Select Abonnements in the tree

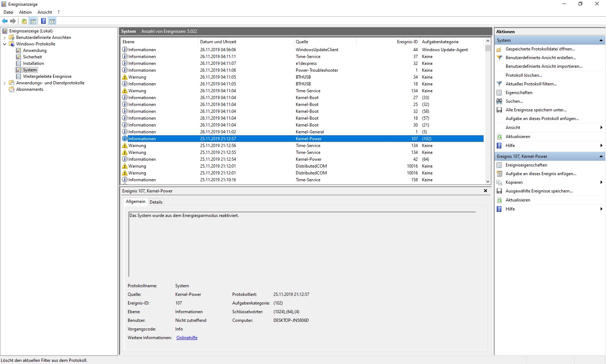tap(30, 89)
